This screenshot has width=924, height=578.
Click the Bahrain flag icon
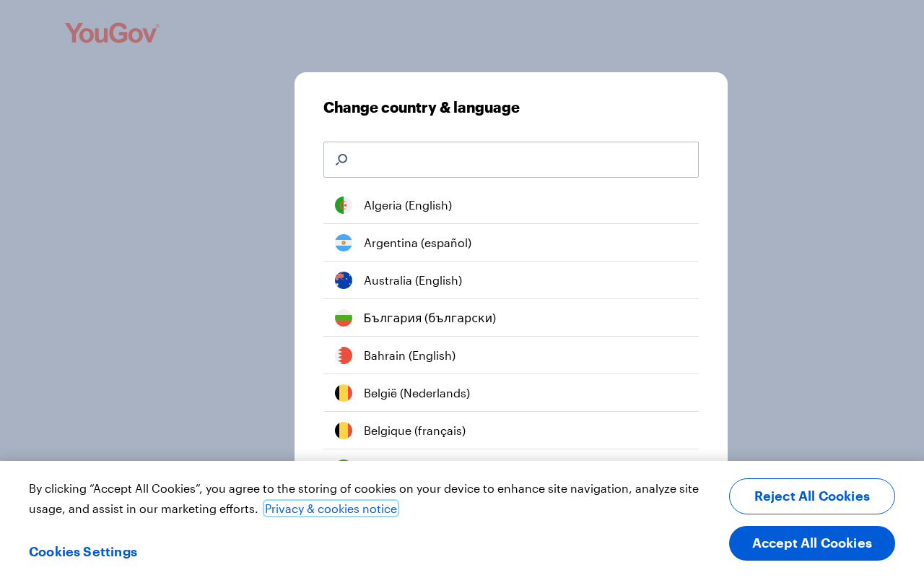click(x=344, y=355)
